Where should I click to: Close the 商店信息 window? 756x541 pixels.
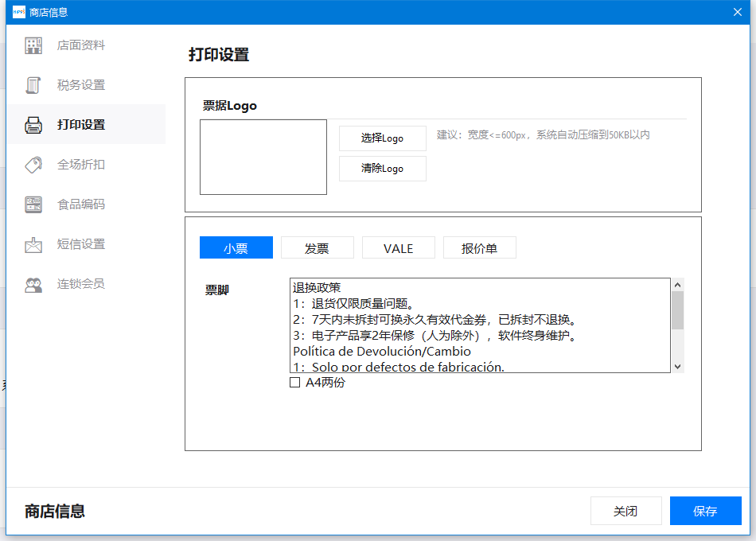737,12
